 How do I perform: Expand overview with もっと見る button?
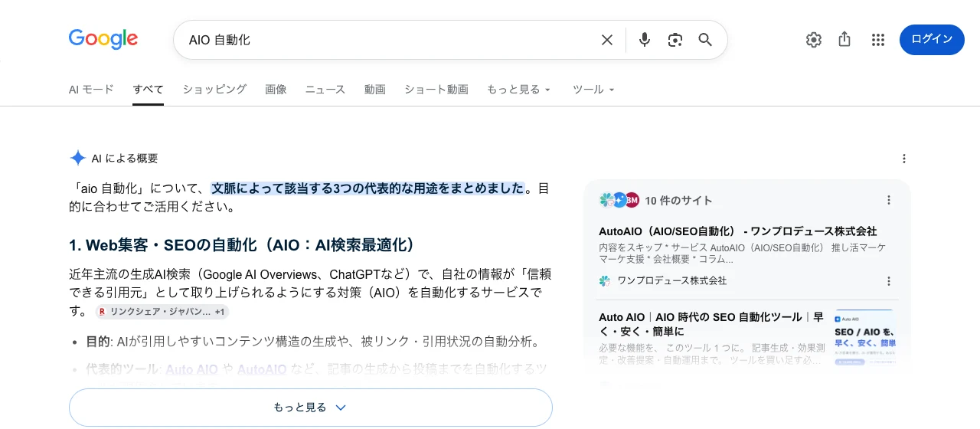pyautogui.click(x=311, y=408)
